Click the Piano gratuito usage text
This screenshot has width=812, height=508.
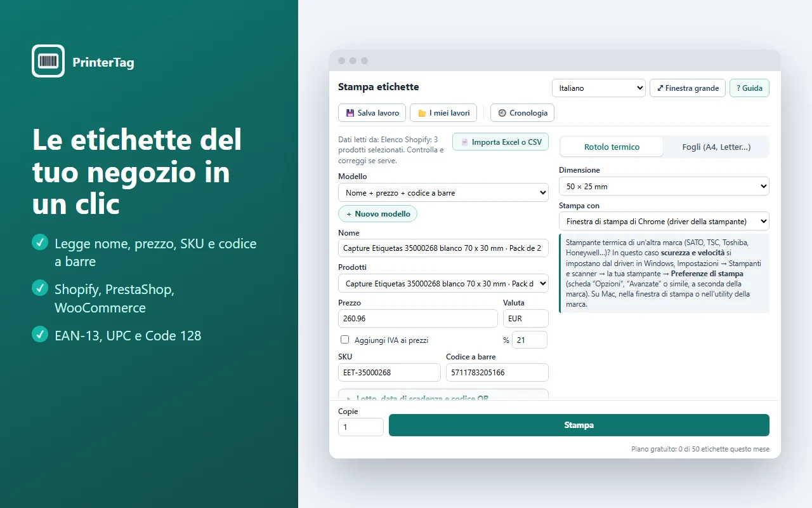pos(700,449)
